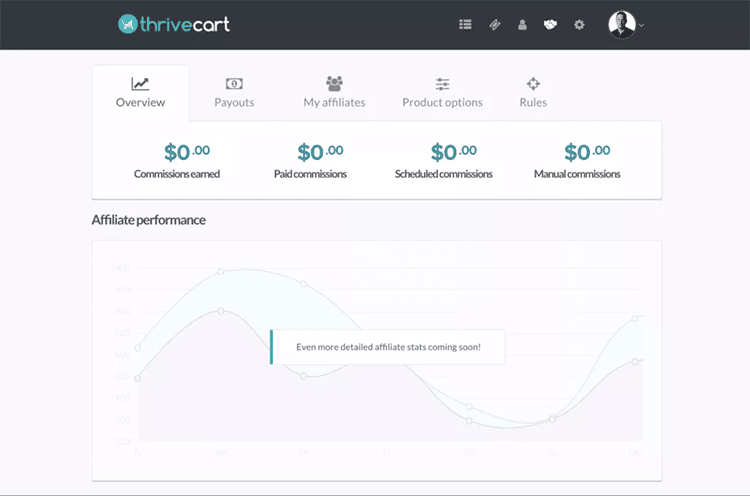The height and width of the screenshot is (496, 750).
Task: Open the products list icon in header
Action: [465, 24]
